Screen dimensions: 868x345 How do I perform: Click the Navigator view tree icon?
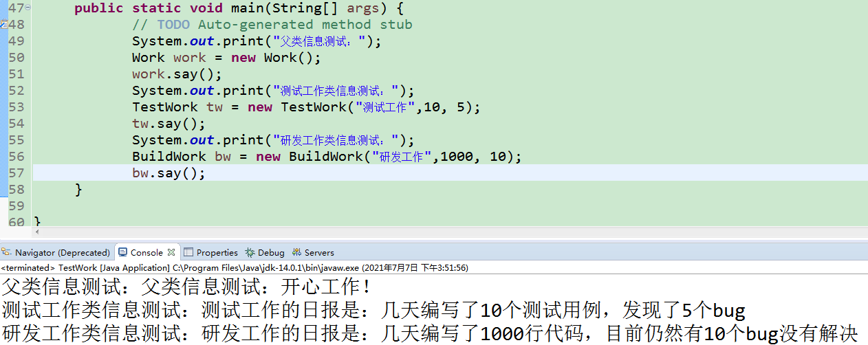coord(8,252)
